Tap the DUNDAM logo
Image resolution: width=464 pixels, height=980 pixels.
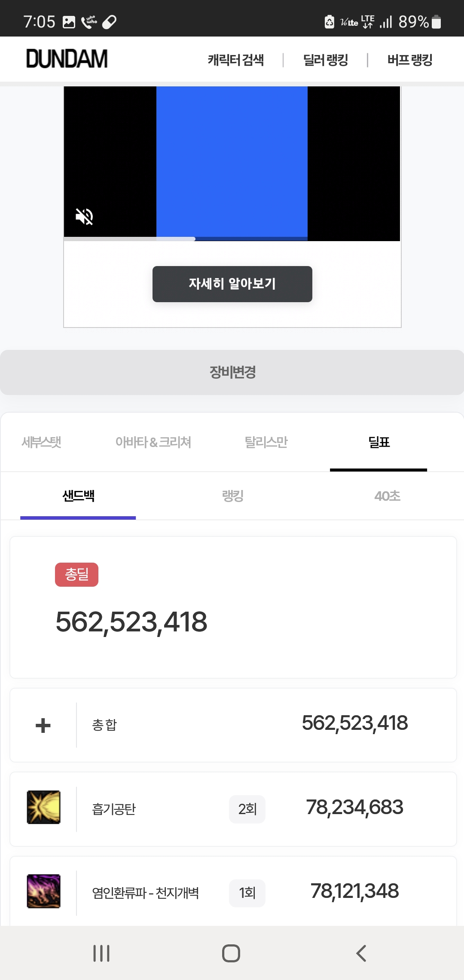(67, 59)
